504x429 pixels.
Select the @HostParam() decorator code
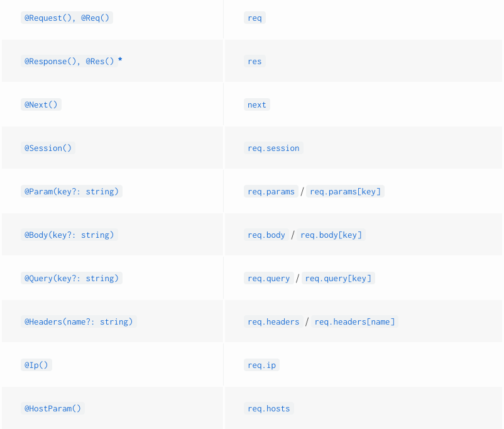tap(53, 408)
